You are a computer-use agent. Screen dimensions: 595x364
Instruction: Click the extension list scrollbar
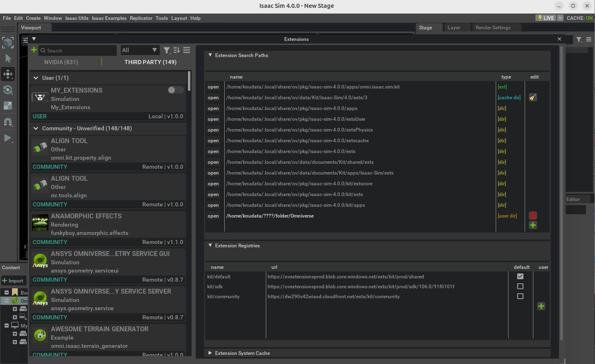[x=189, y=81]
